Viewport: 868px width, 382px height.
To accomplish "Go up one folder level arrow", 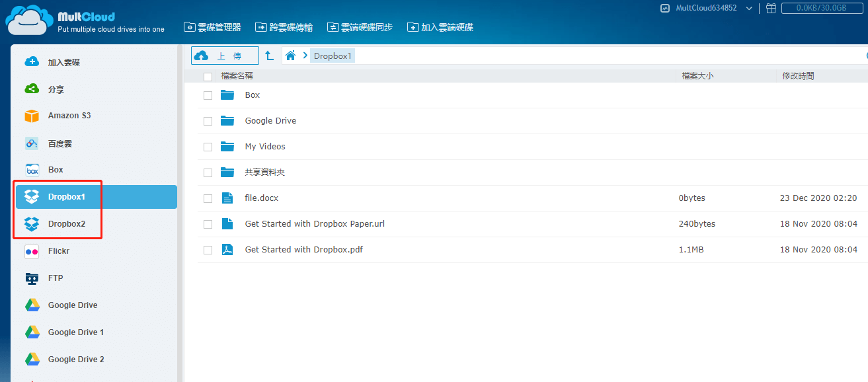I will click(x=269, y=56).
